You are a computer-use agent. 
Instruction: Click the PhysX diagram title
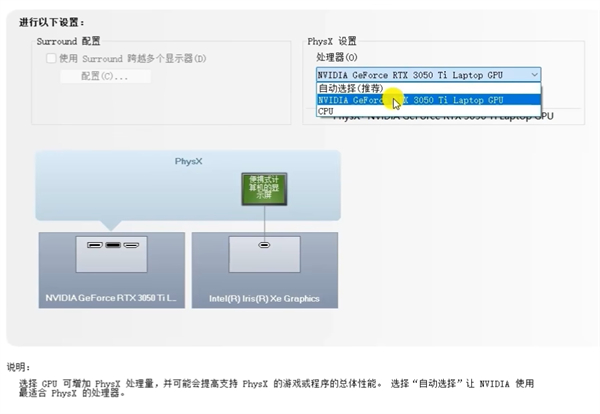click(188, 161)
